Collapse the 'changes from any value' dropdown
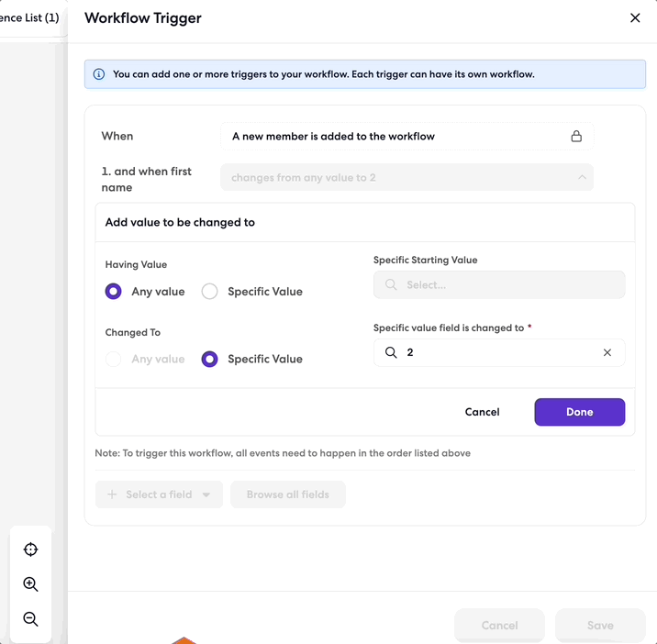The image size is (657, 644). 582,177
